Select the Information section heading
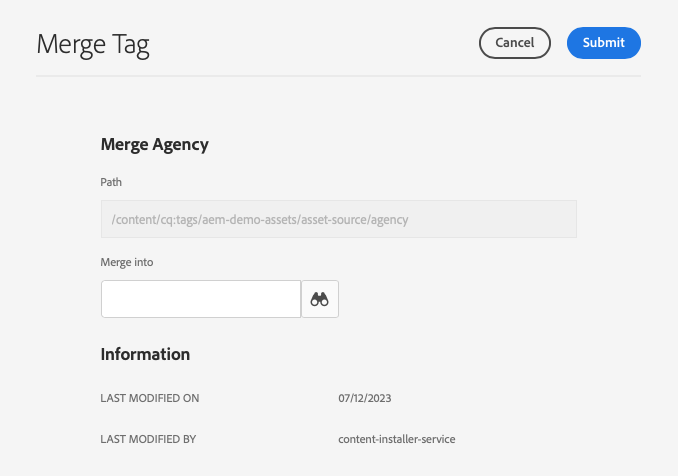 (145, 354)
